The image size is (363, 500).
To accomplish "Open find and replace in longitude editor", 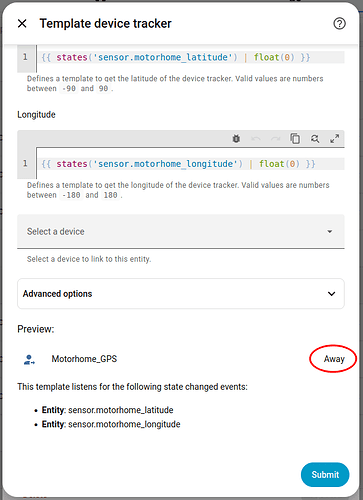I will 315,139.
